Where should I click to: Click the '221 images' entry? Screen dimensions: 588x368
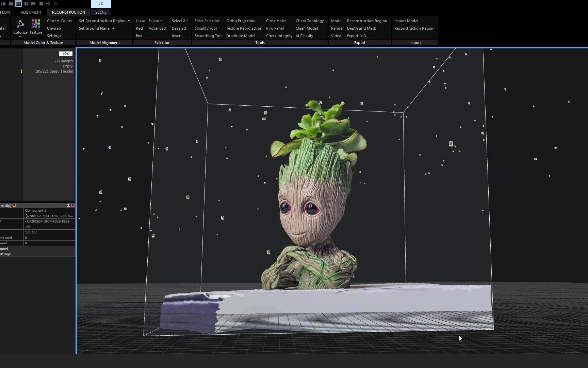(63, 61)
